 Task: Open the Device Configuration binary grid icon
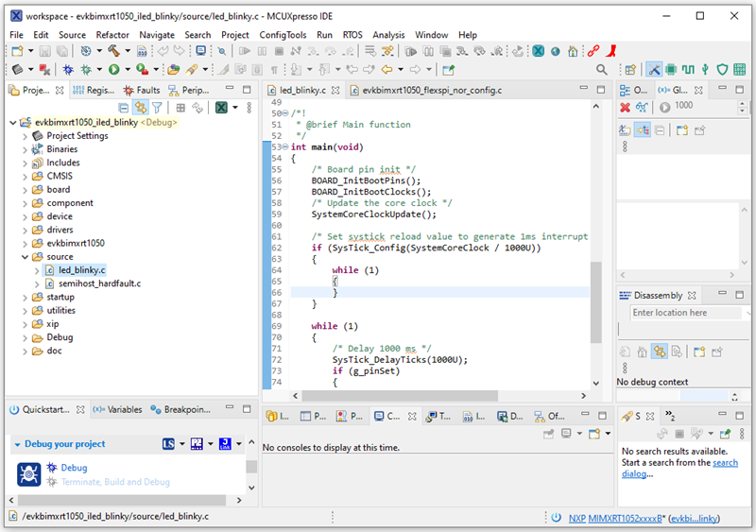[740, 70]
